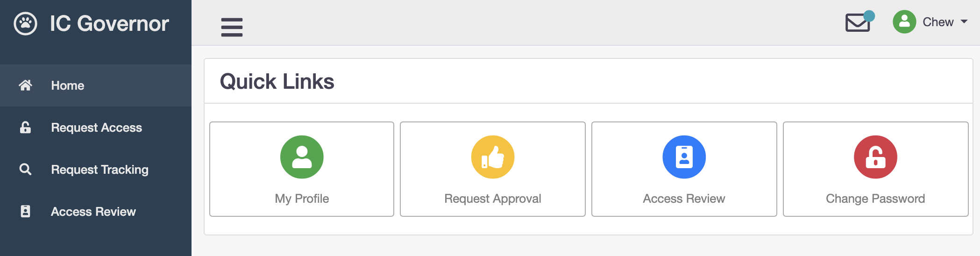Open the mail notifications envelope icon
The height and width of the screenshot is (256, 980).
pyautogui.click(x=858, y=22)
